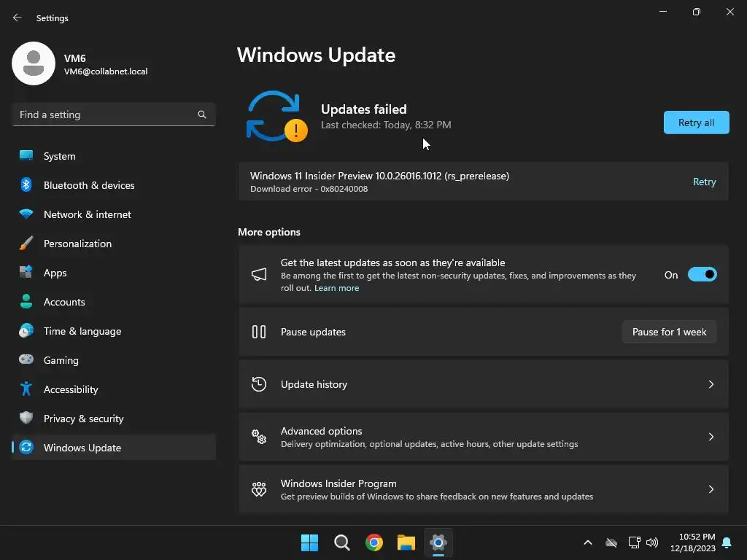Screen dimensions: 747x560
Task: Click the Windows Insider Program hearts icon
Action: 259,489
